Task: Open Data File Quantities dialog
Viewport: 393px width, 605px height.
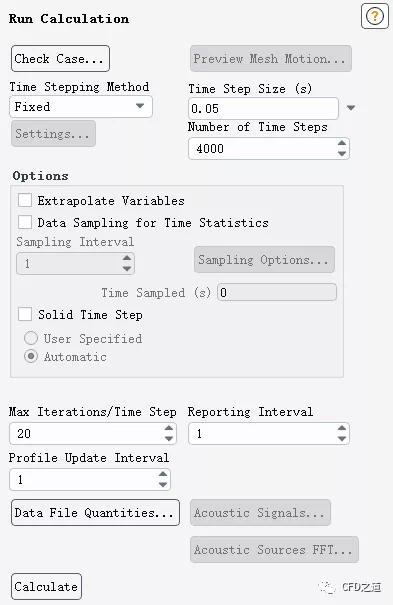Action: click(x=95, y=512)
